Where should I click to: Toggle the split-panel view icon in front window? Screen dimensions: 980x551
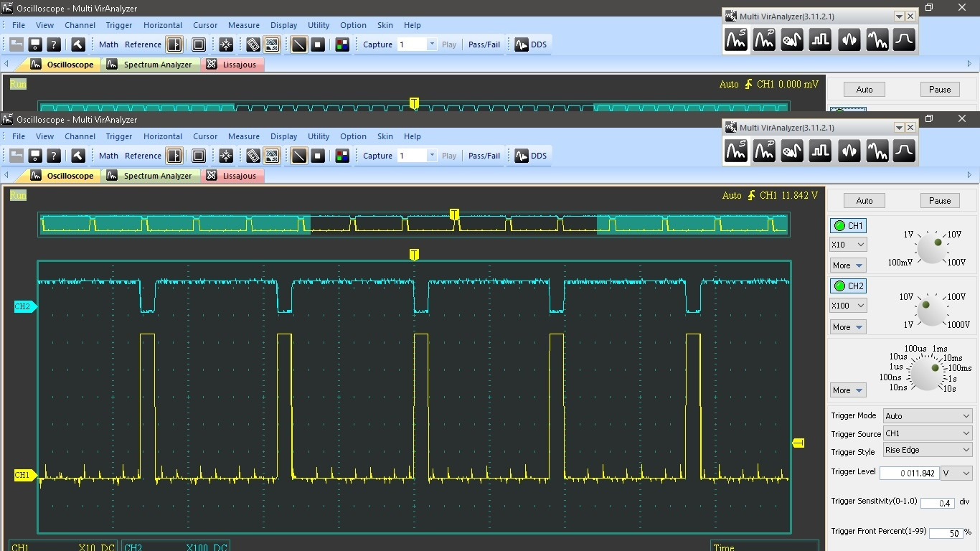(174, 156)
